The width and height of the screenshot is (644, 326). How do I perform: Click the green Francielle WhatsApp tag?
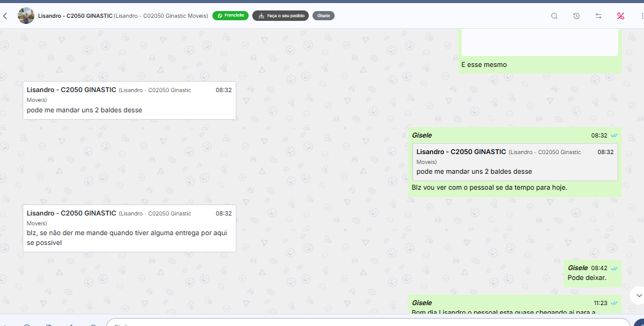(230, 15)
